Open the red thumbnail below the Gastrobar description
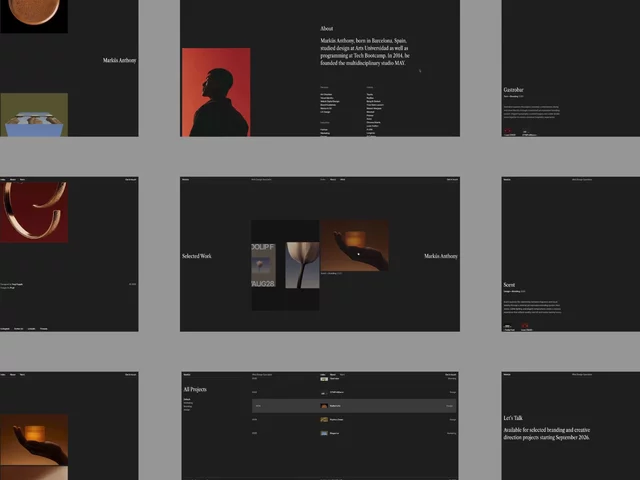The image size is (640, 480). coord(508,131)
